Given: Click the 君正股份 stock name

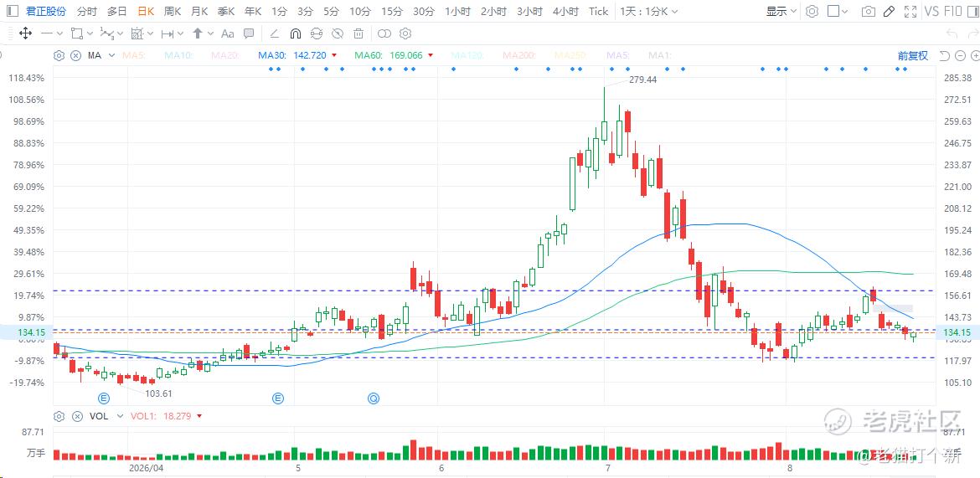Looking at the screenshot, I should click(x=46, y=11).
